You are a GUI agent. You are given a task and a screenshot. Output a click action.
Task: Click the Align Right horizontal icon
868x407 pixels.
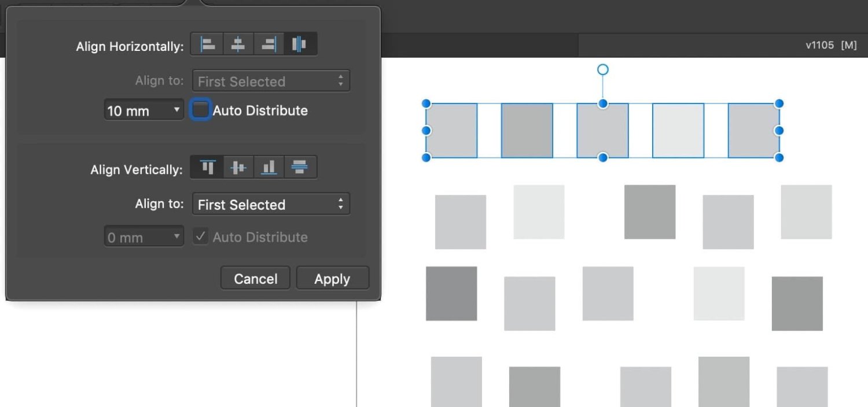point(269,45)
